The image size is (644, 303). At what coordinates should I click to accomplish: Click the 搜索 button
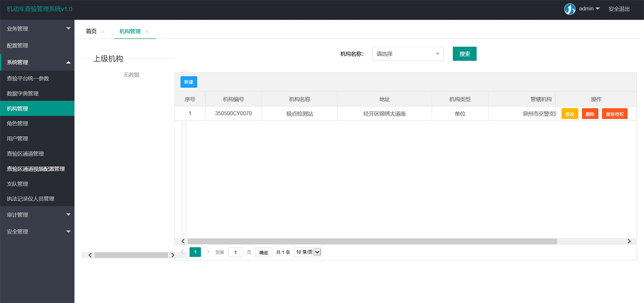(x=464, y=54)
